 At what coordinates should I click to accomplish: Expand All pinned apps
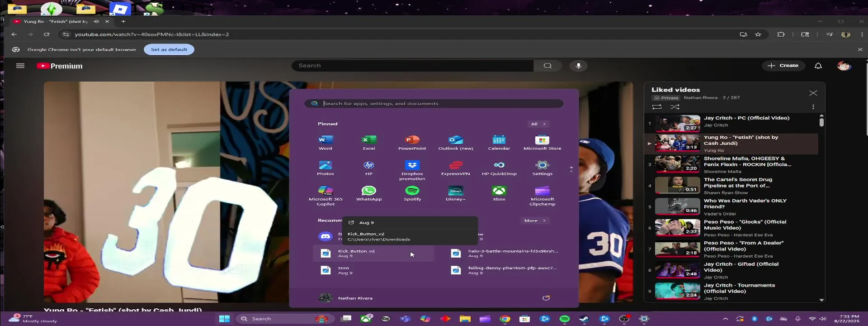(x=538, y=124)
